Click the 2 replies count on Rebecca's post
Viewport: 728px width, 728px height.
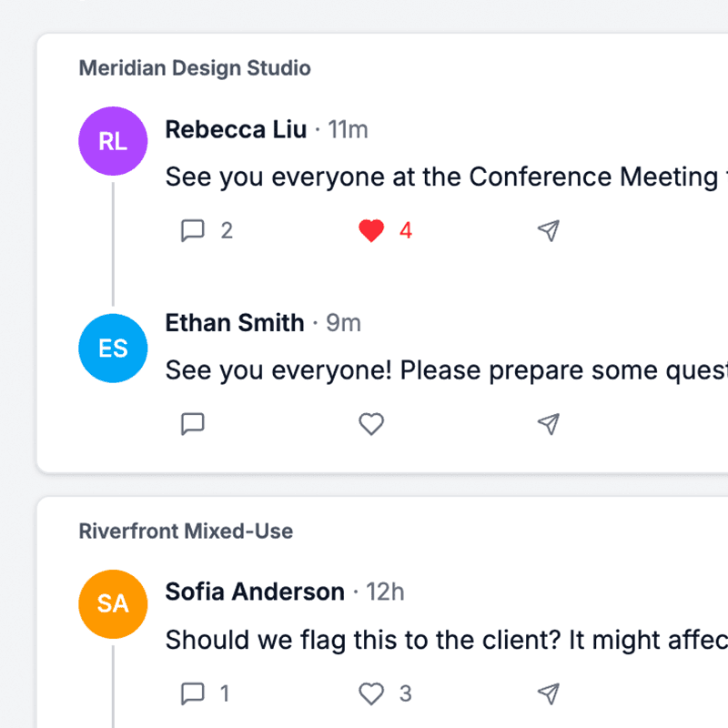226,230
